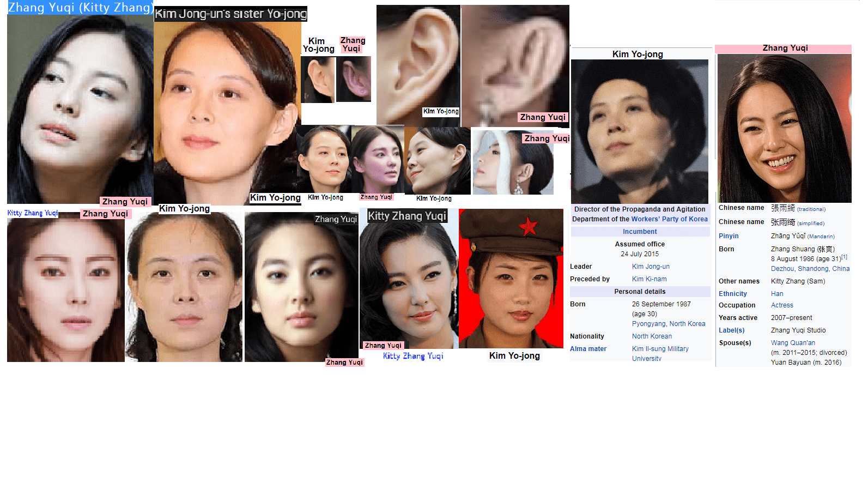Open the Kim Jong-un leader link
Screen dimensions: 868x489
[651, 267]
